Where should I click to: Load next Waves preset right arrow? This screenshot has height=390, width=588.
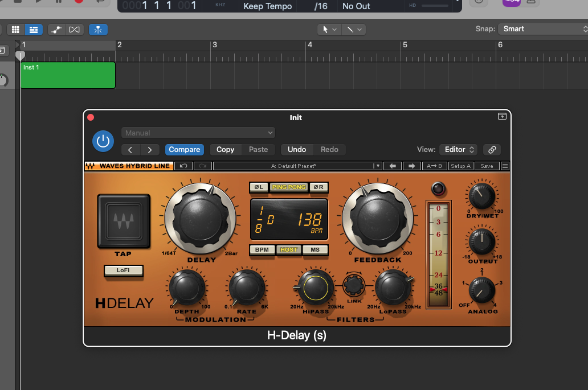point(412,166)
